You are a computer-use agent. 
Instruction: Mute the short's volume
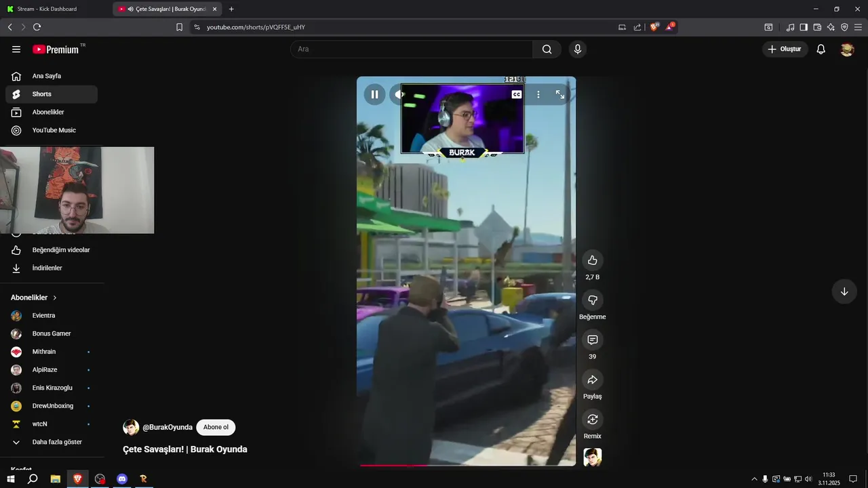[x=397, y=94]
